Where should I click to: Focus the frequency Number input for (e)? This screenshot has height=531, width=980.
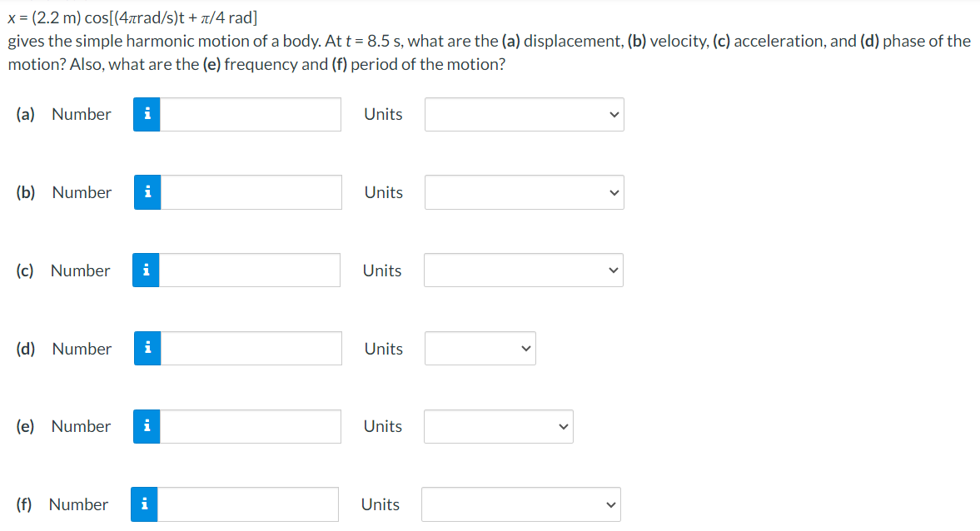(x=251, y=426)
